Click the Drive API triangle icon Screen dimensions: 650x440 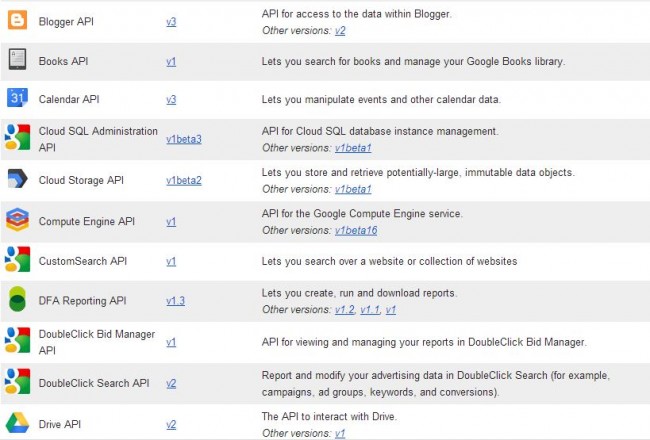coord(17,423)
